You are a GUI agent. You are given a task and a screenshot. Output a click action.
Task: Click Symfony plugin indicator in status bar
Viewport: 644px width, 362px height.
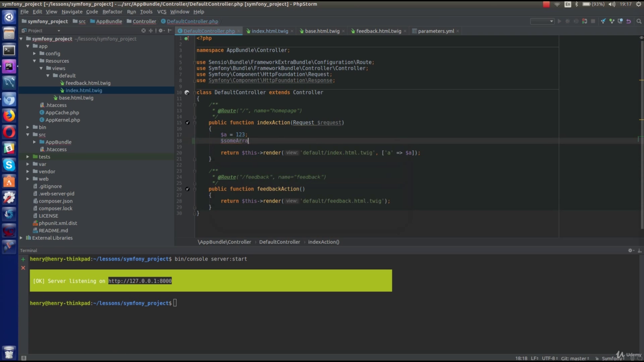pyautogui.click(x=612, y=358)
